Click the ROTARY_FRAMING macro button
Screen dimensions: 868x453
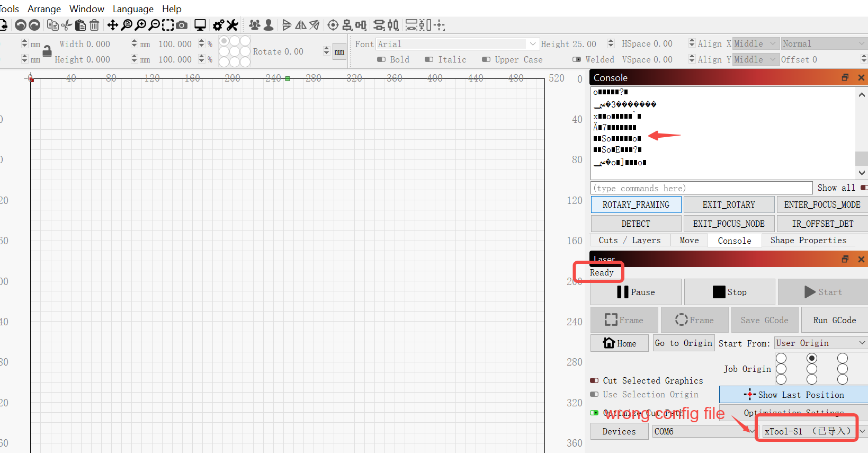click(x=636, y=205)
